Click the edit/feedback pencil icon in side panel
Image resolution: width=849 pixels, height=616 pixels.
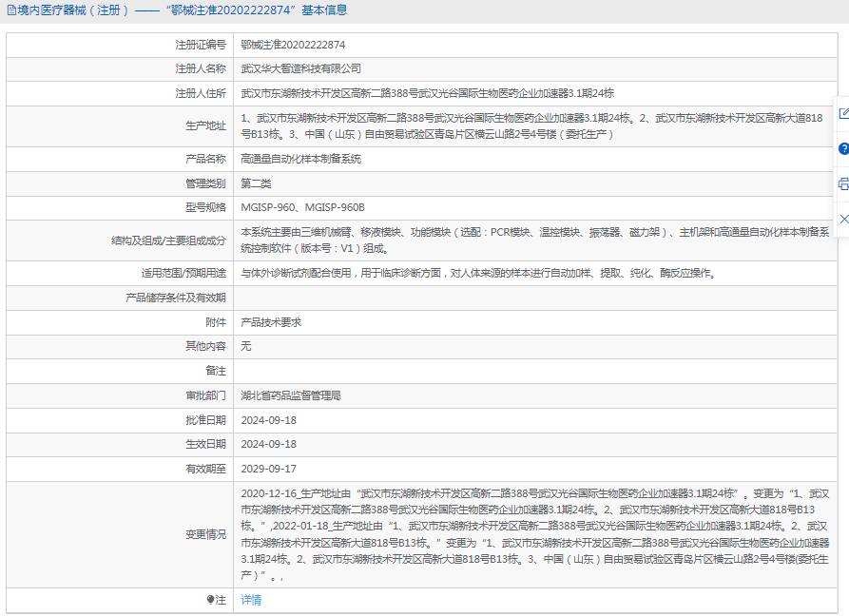click(843, 113)
